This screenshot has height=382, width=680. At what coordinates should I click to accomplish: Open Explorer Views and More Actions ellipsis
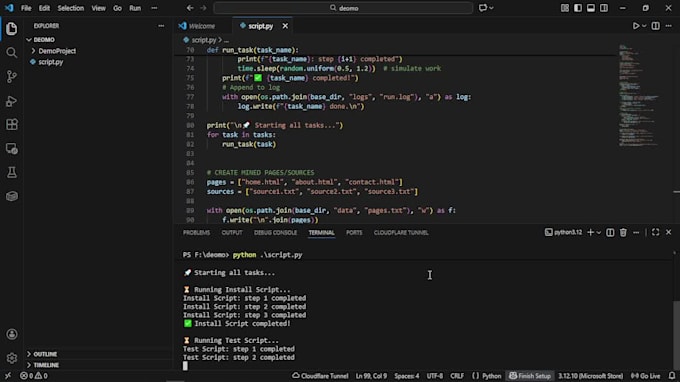point(161,26)
